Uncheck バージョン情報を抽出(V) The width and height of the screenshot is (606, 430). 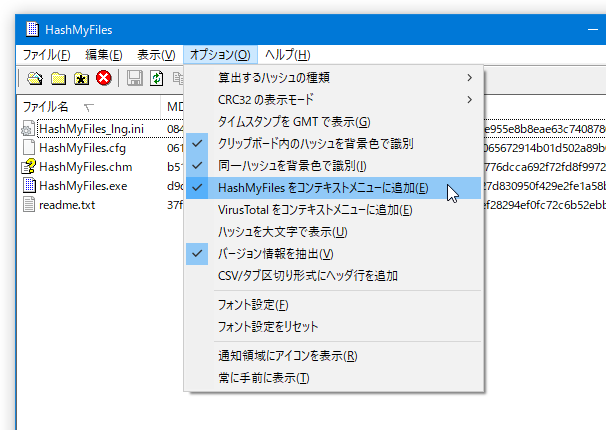(x=334, y=254)
